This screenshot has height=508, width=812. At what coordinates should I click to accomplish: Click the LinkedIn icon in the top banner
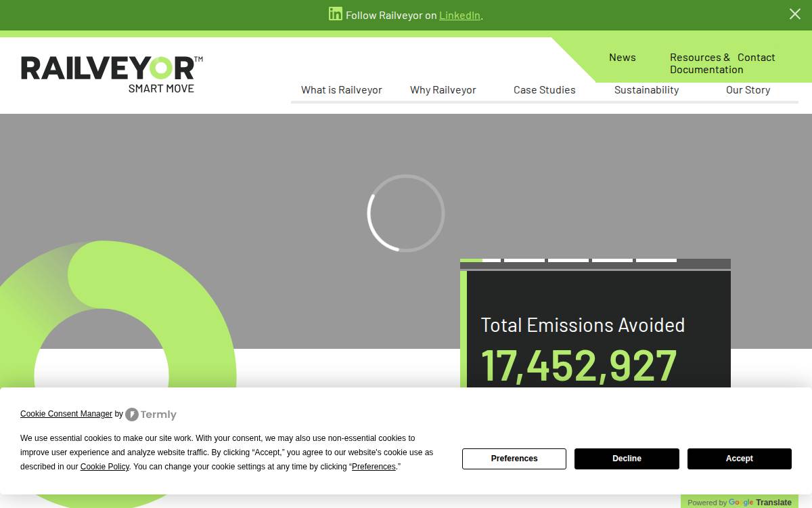click(336, 14)
